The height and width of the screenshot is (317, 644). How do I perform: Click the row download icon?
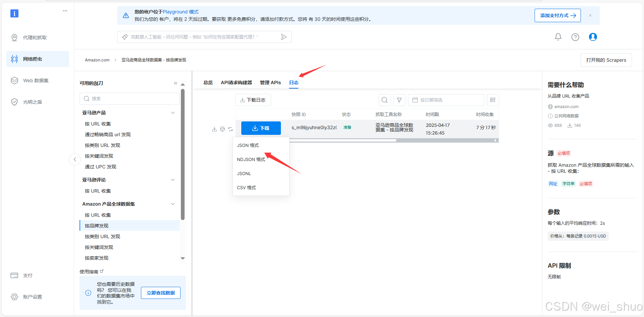pos(214,129)
